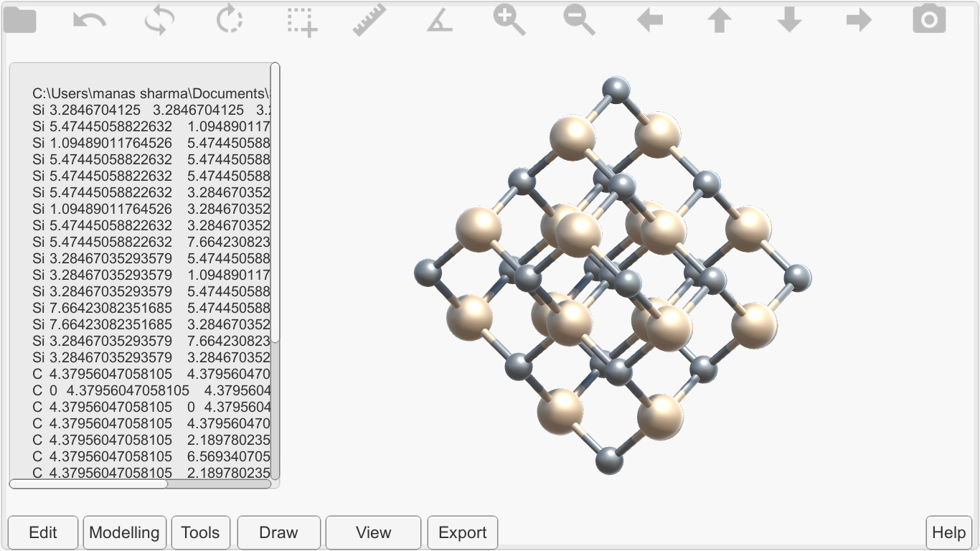Open the Tools menu
Viewport: 980px width, 551px height.
pos(201,532)
